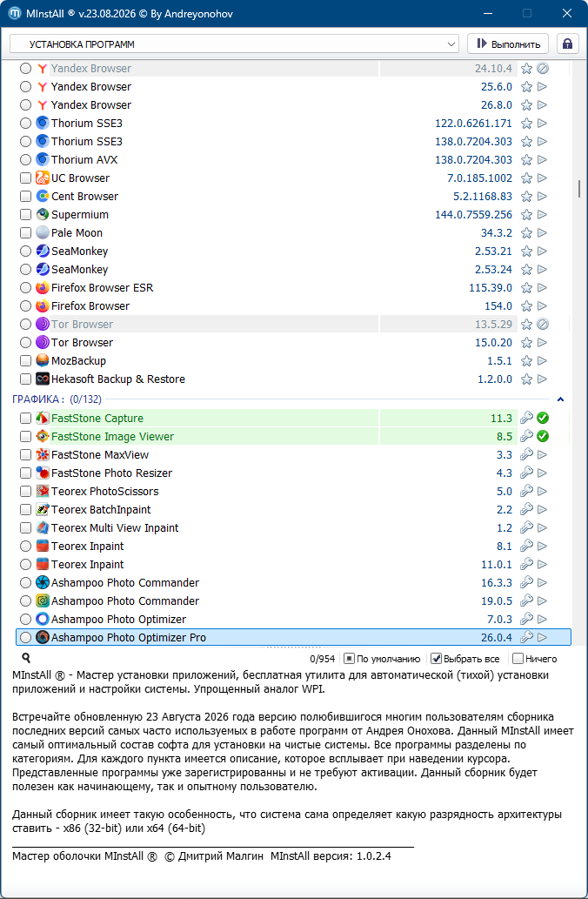Open the УСТАНОВКА ПРОГРАММ dropdown

234,44
